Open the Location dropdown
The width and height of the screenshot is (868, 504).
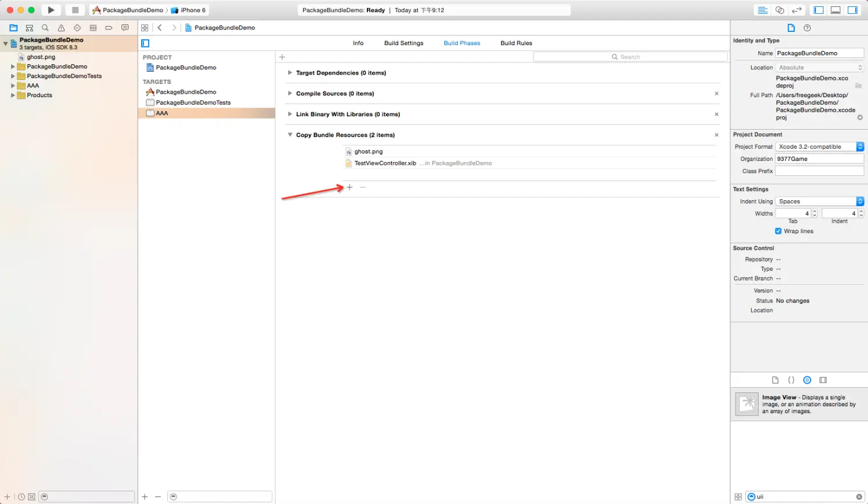point(819,68)
